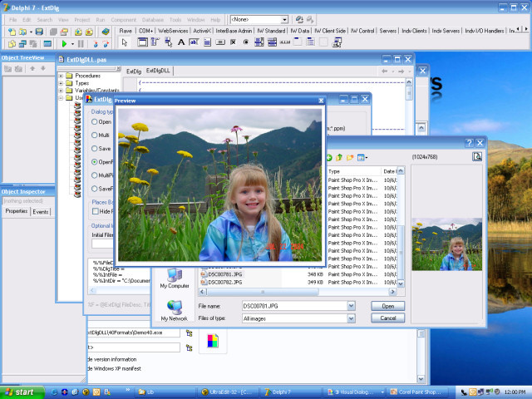Pick the Label 'A' component icon

coord(181,42)
